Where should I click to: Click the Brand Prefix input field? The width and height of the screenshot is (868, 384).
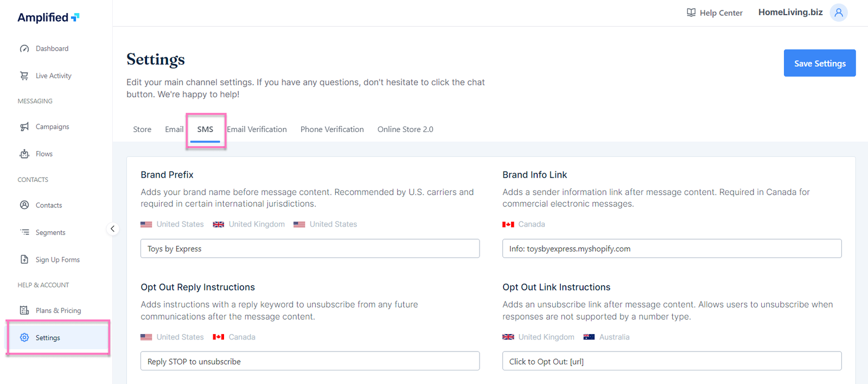(310, 249)
